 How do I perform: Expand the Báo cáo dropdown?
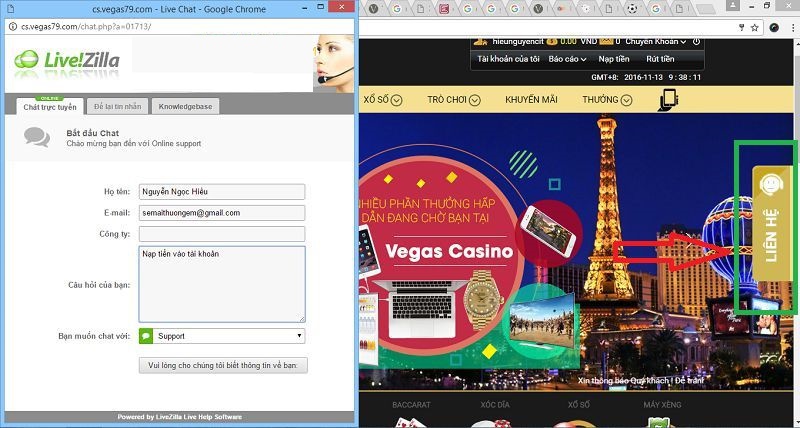tap(567, 59)
